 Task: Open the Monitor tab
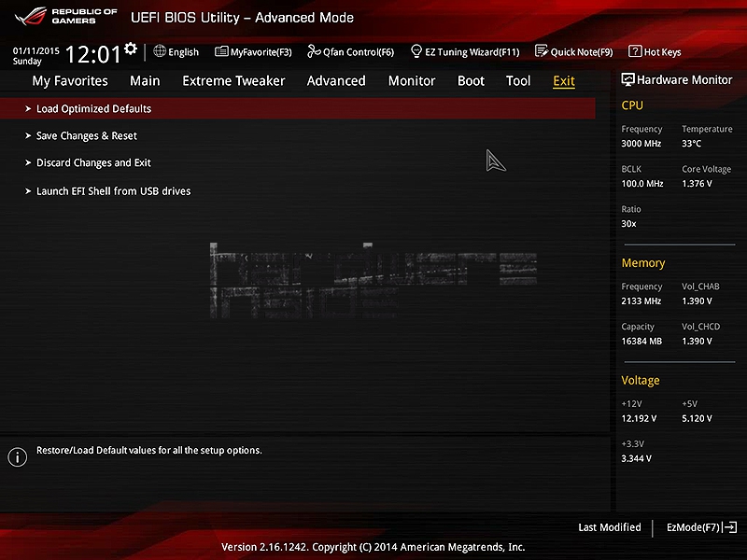click(412, 81)
